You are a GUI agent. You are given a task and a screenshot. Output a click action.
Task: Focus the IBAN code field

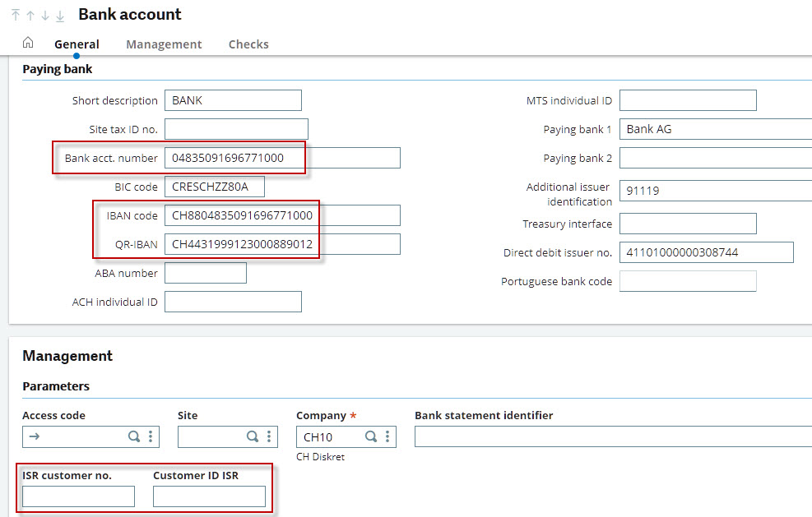282,215
